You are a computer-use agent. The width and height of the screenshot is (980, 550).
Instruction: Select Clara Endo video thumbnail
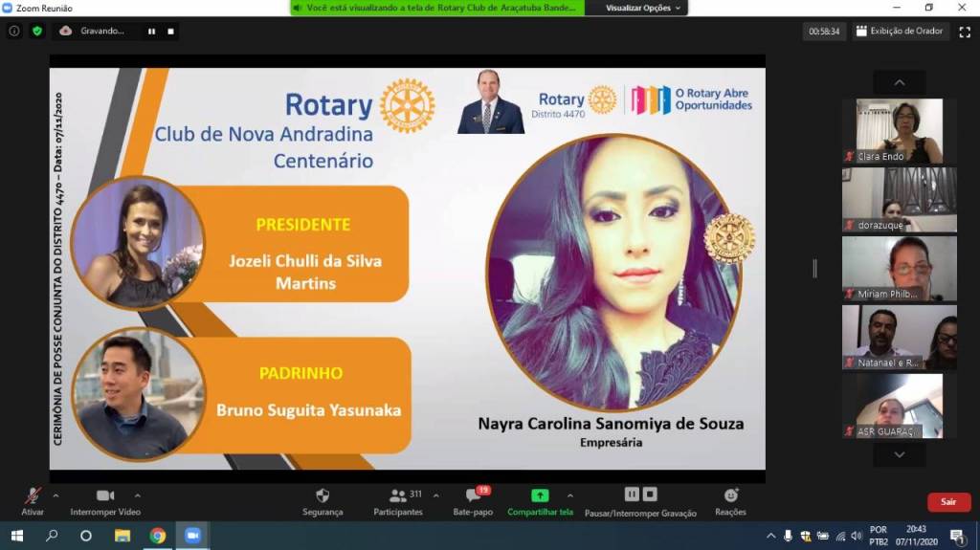point(899,130)
